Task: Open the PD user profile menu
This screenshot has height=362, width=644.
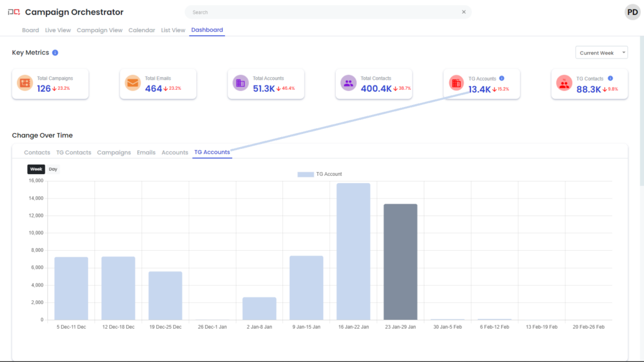Action: coord(632,12)
